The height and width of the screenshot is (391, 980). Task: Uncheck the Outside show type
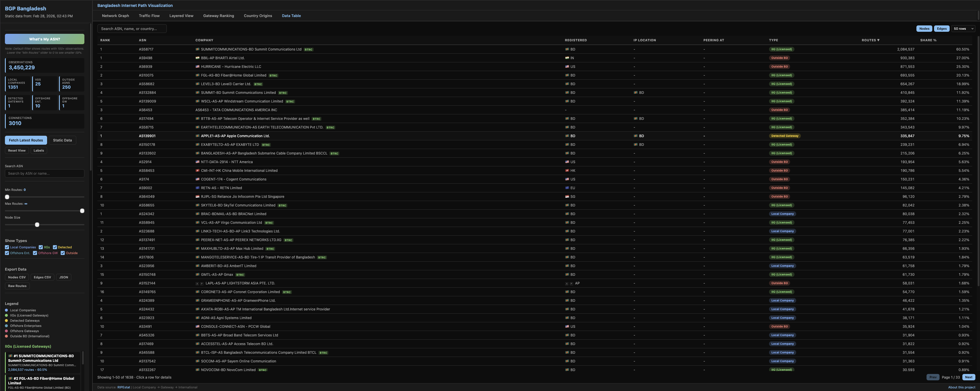point(63,253)
